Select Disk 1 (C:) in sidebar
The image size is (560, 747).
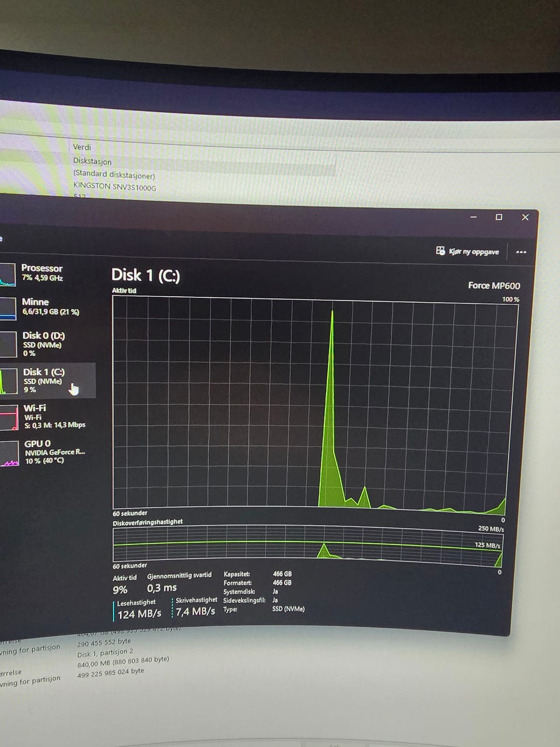pyautogui.click(x=47, y=381)
